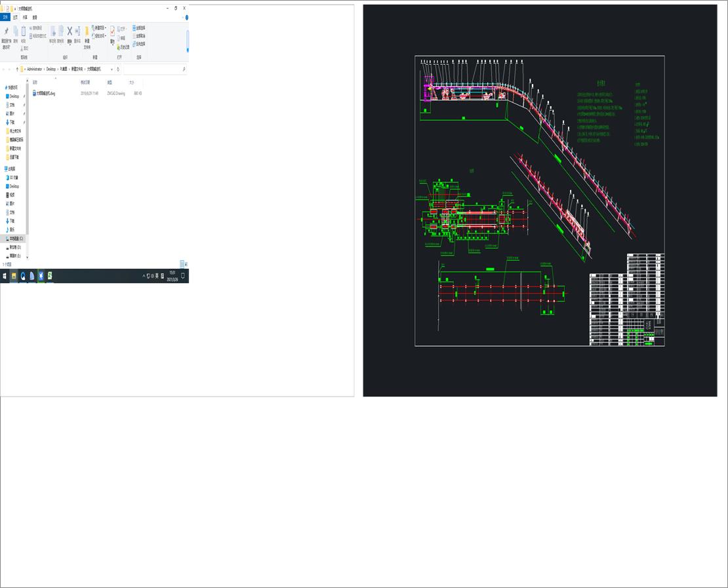Click Paste shortcut in clipboard group

pyautogui.click(x=37, y=36)
